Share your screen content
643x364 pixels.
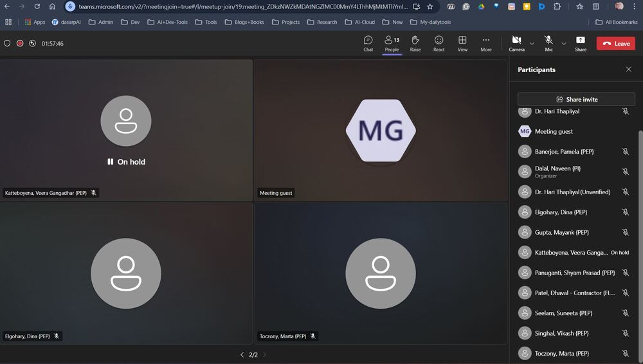pos(580,44)
